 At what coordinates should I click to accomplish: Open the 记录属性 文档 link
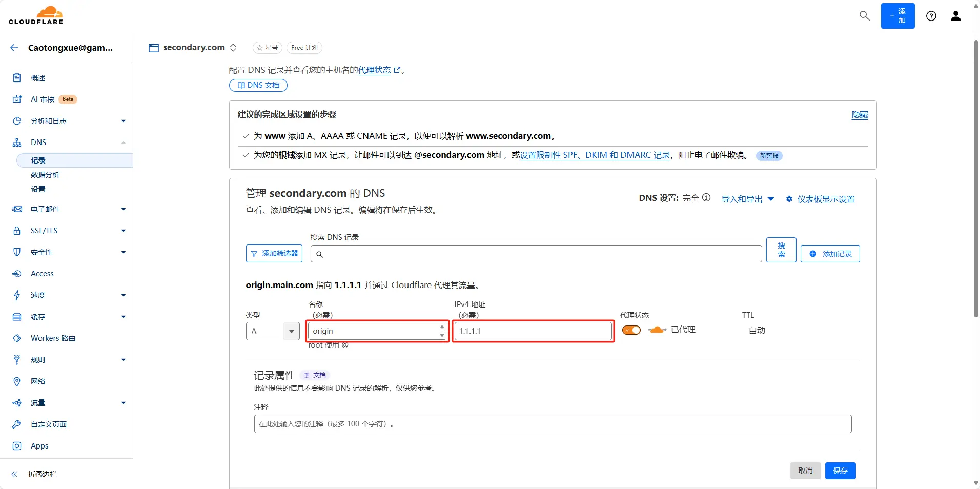pyautogui.click(x=315, y=375)
